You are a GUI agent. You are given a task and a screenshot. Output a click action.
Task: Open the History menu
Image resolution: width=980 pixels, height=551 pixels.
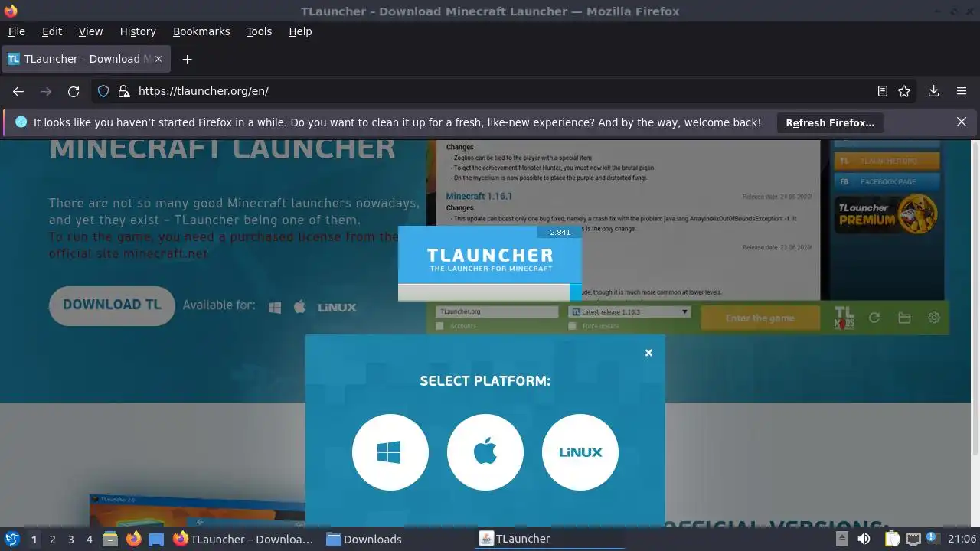click(138, 31)
